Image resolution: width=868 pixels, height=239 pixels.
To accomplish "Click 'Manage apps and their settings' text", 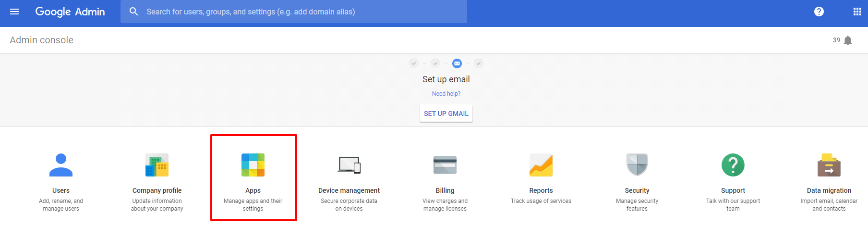I will tap(253, 205).
